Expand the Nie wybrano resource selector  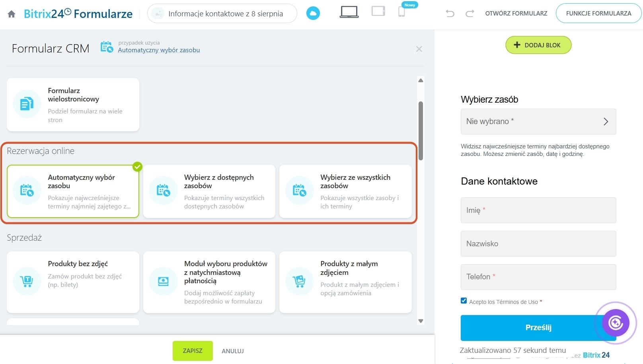pos(538,121)
